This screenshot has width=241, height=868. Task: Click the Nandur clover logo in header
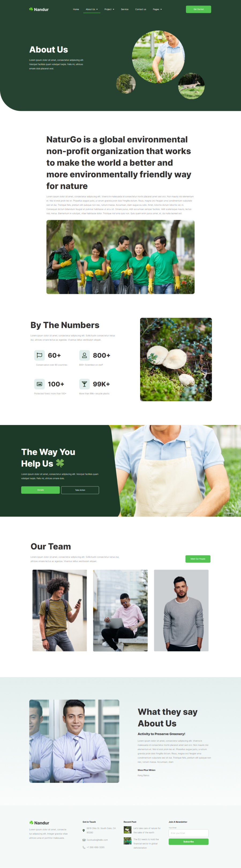point(39,9)
